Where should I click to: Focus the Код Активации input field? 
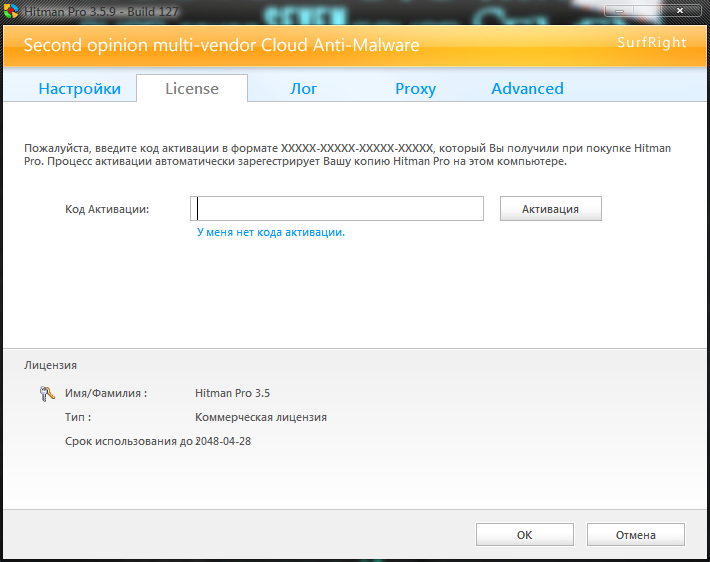point(337,209)
